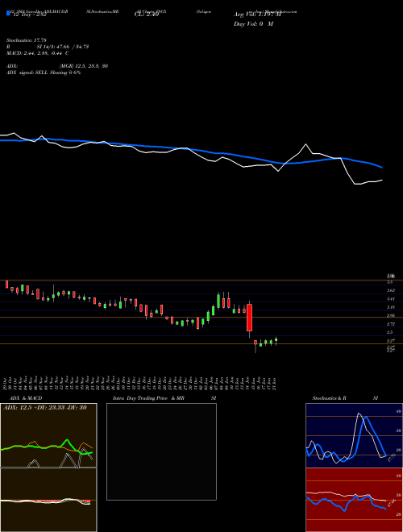
Task: Click the '3.41' price axis label
Action: click(391, 299)
